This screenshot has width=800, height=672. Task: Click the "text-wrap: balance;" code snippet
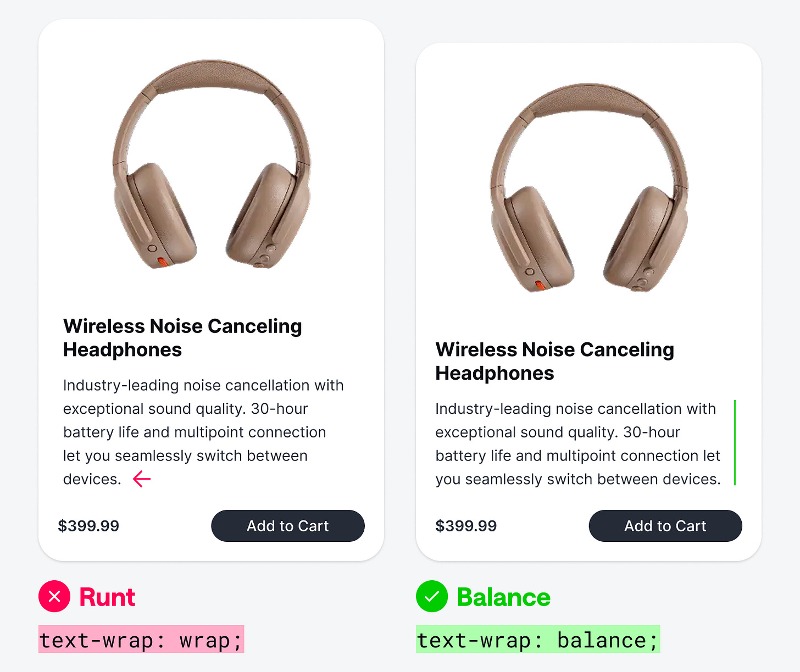pyautogui.click(x=537, y=640)
